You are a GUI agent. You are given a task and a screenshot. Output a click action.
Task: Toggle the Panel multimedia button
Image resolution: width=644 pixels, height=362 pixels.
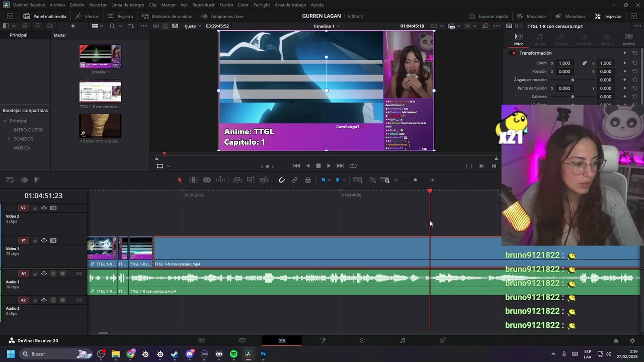point(44,16)
